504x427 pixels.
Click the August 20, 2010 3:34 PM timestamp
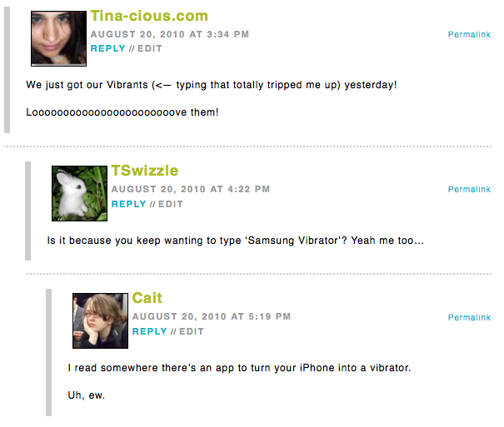tap(170, 34)
